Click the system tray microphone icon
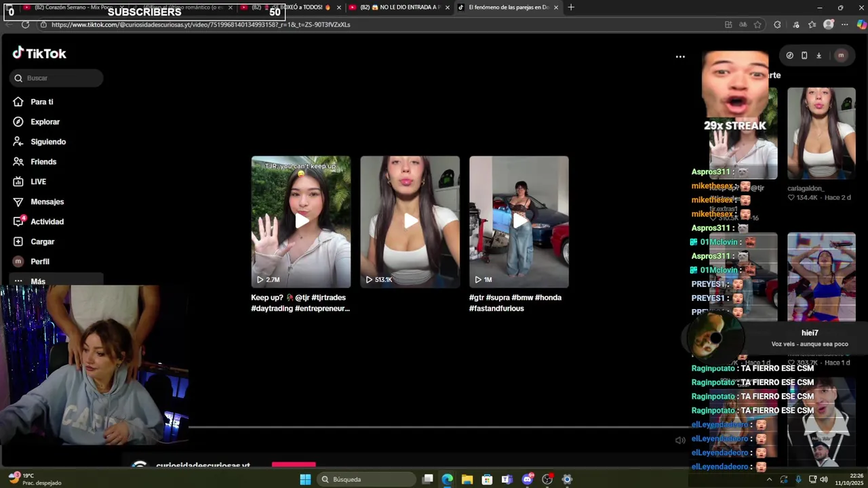Viewport: 868px width, 488px height. (798, 479)
